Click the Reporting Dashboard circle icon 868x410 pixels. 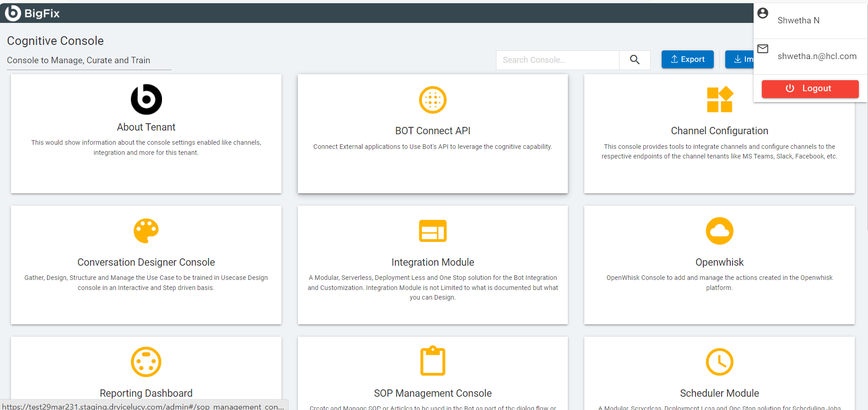[146, 362]
